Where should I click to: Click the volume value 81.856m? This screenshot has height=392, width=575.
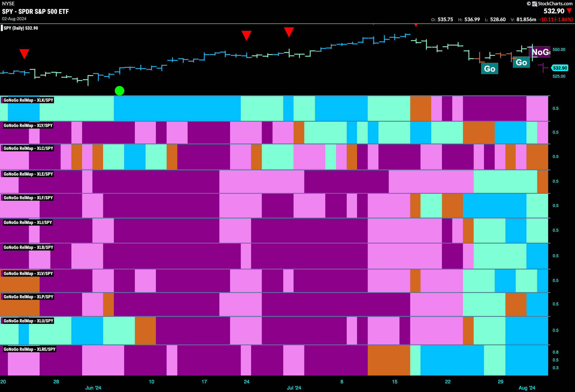pos(526,19)
